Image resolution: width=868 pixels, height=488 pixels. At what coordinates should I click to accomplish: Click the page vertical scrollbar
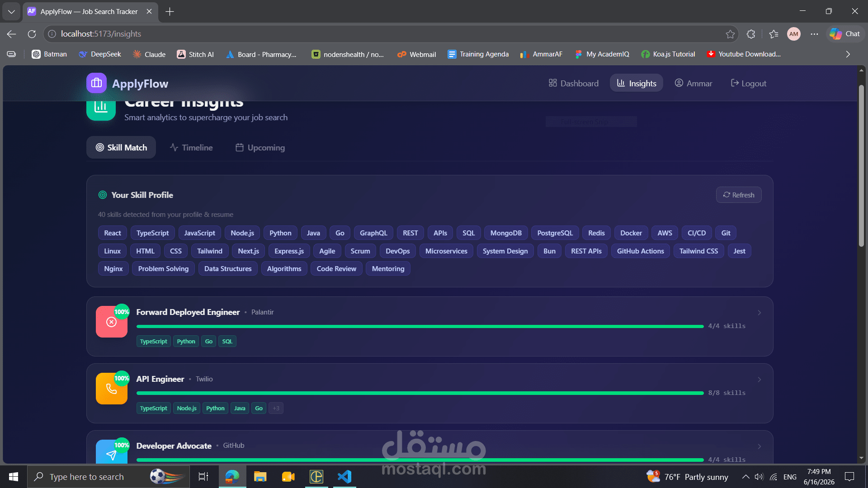pyautogui.click(x=861, y=166)
